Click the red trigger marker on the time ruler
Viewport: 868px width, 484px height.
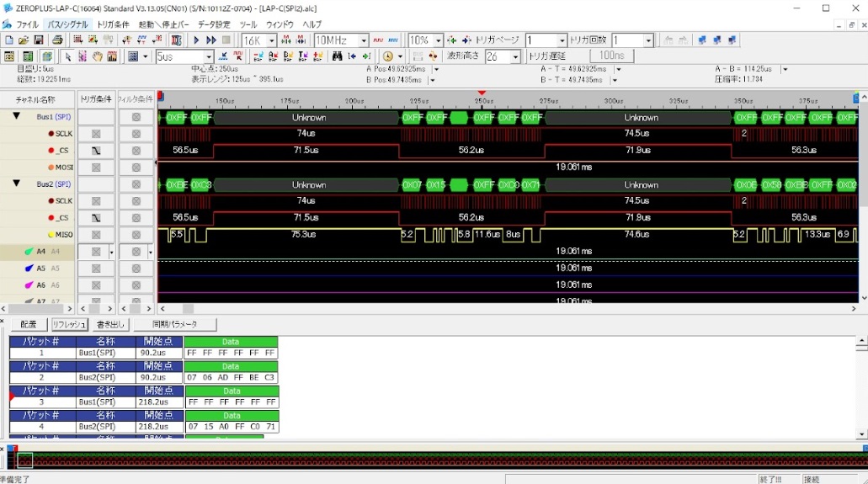click(482, 93)
